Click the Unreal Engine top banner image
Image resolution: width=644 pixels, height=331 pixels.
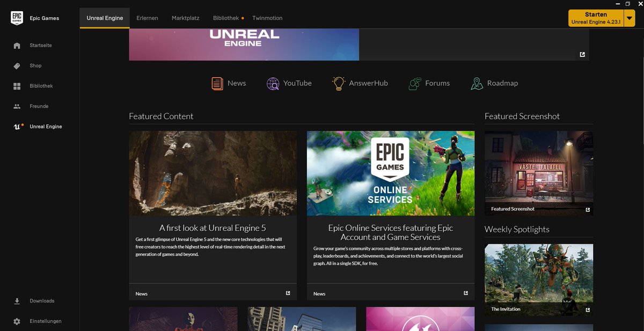point(244,45)
